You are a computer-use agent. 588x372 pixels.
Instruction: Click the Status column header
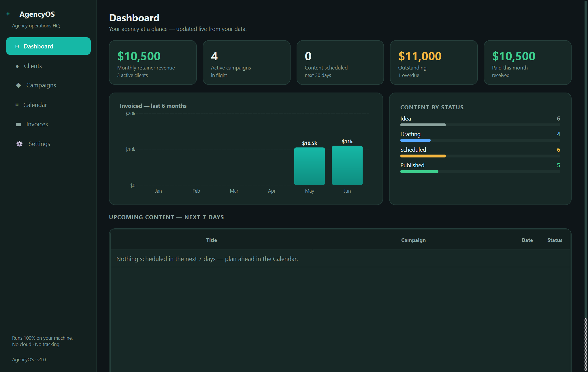(x=555, y=240)
